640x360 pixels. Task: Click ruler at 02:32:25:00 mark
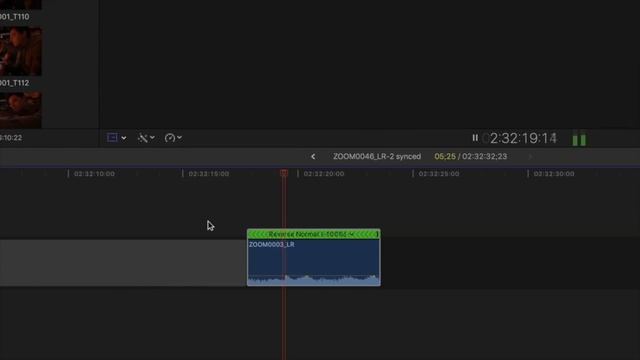[x=439, y=174]
